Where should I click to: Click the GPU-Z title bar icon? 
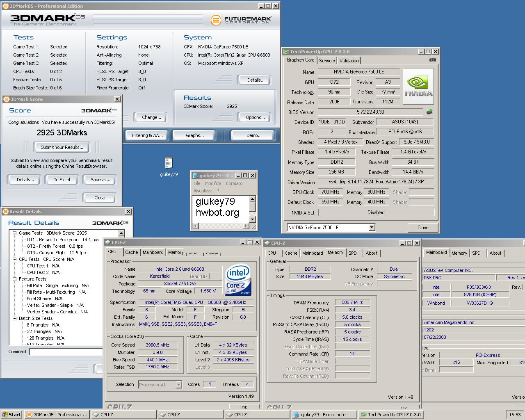pos(286,52)
